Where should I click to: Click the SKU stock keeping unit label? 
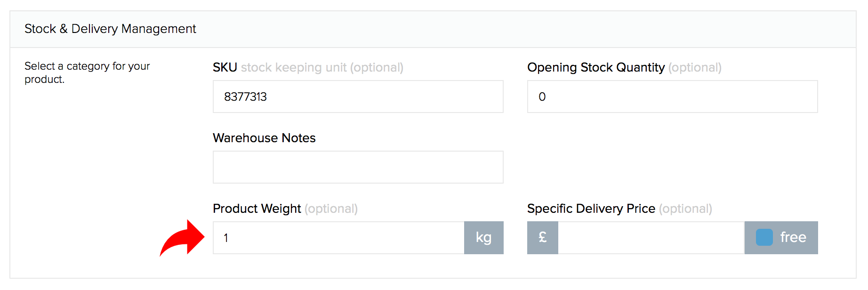[308, 67]
